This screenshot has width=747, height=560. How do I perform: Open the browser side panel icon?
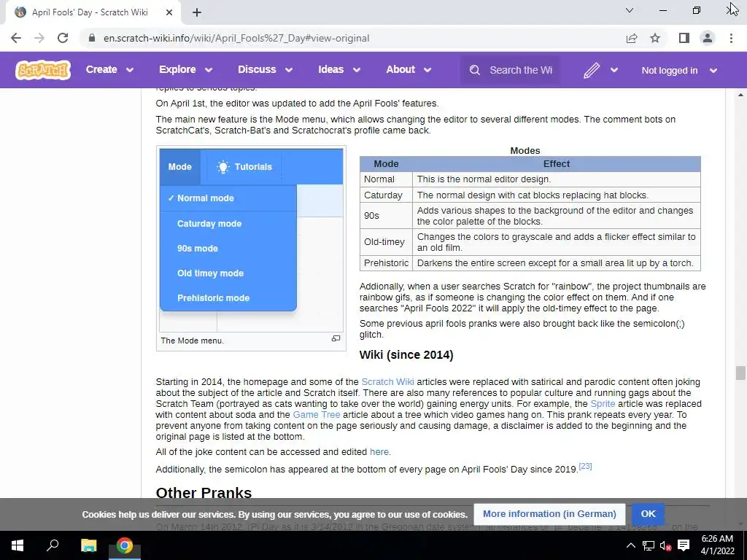tap(684, 38)
